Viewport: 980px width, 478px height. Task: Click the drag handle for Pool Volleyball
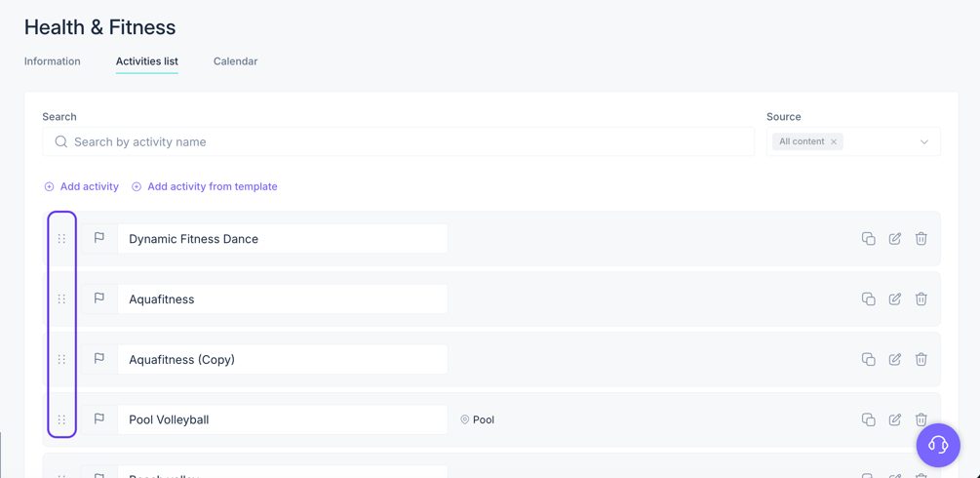click(61, 419)
